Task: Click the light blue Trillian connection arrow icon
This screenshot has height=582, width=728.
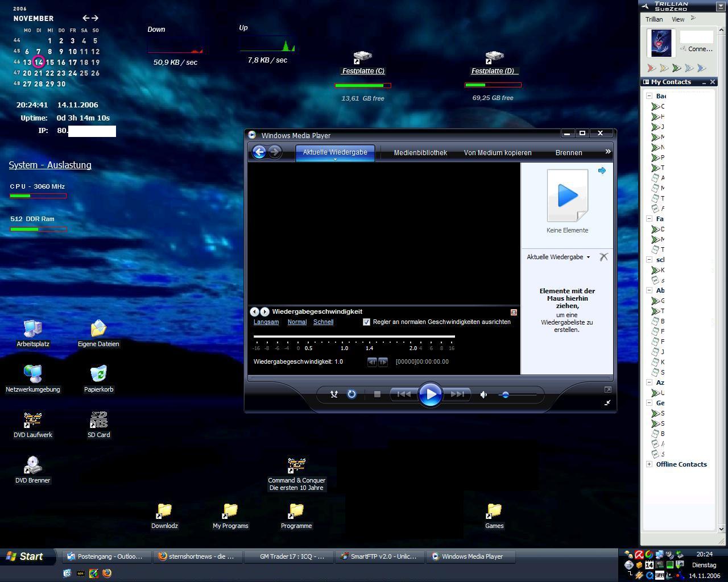Action: 689,68
